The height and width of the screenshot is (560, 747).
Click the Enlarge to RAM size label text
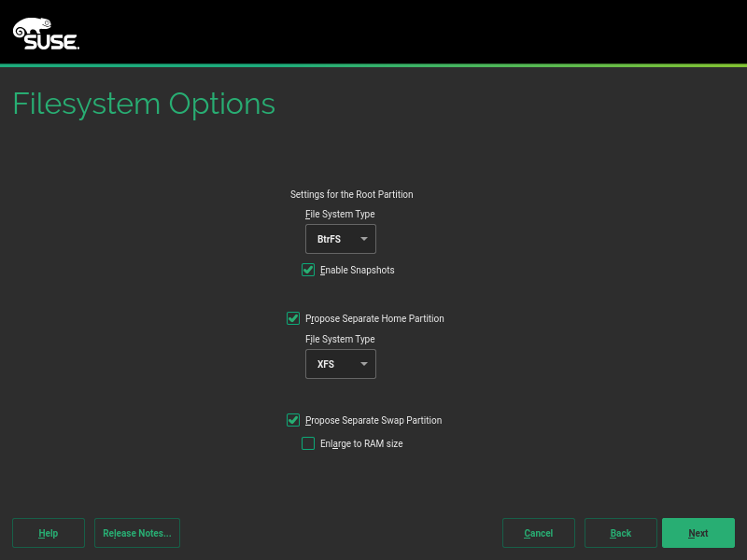(x=361, y=443)
